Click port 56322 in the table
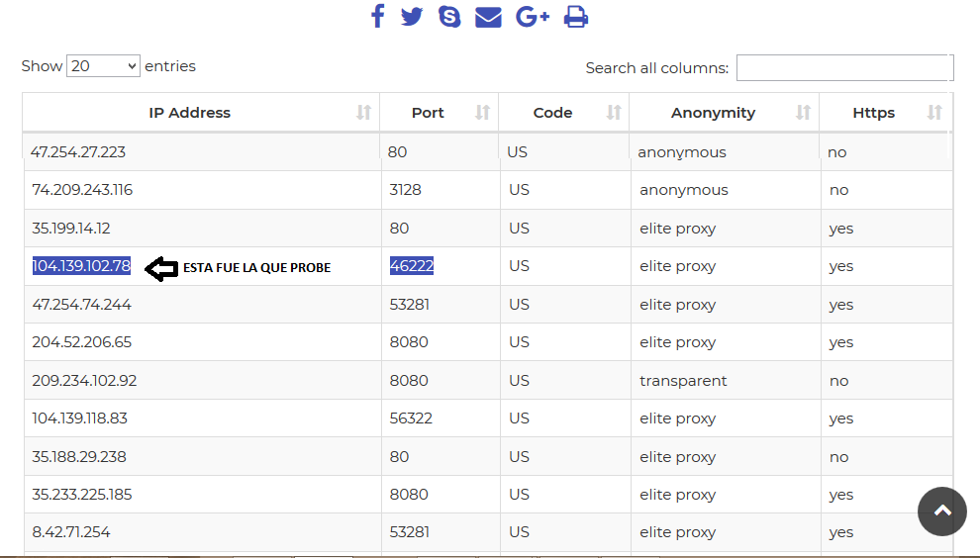980x558 pixels. tap(411, 418)
